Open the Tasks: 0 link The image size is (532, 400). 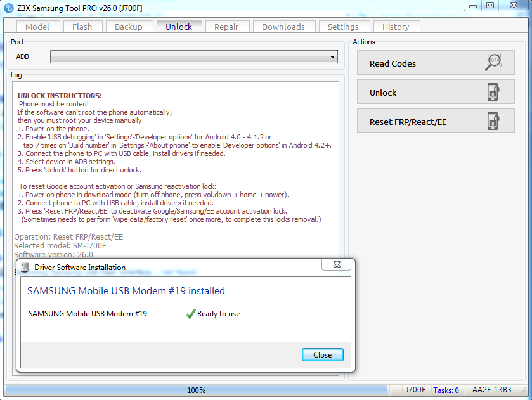pyautogui.click(x=446, y=390)
